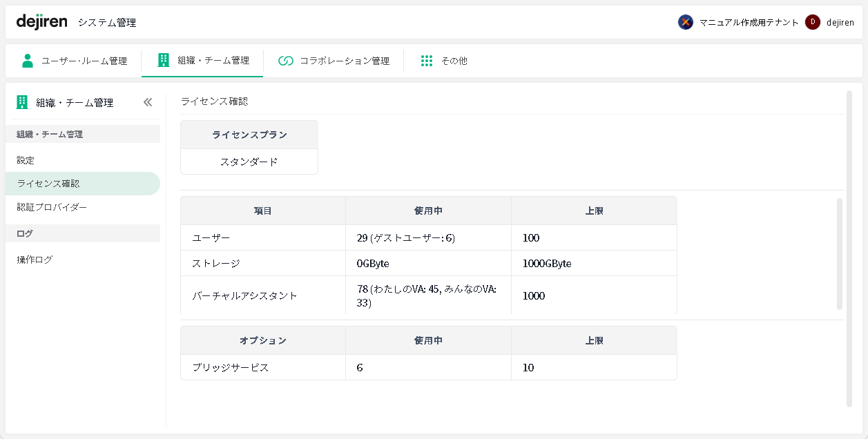
Task: Click the nine-dot grid その他 icon
Action: pyautogui.click(x=427, y=61)
